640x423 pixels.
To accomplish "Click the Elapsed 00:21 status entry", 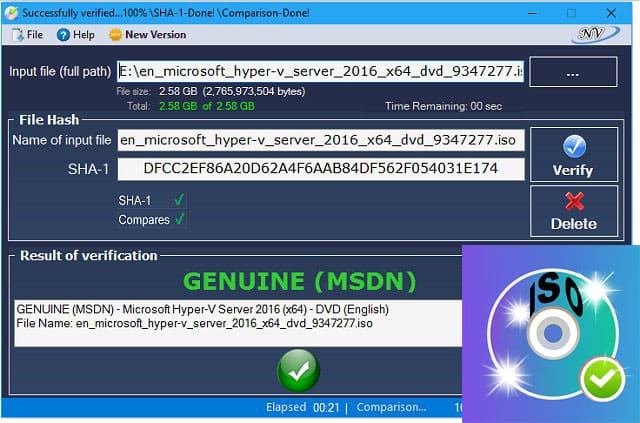I will [x=302, y=407].
